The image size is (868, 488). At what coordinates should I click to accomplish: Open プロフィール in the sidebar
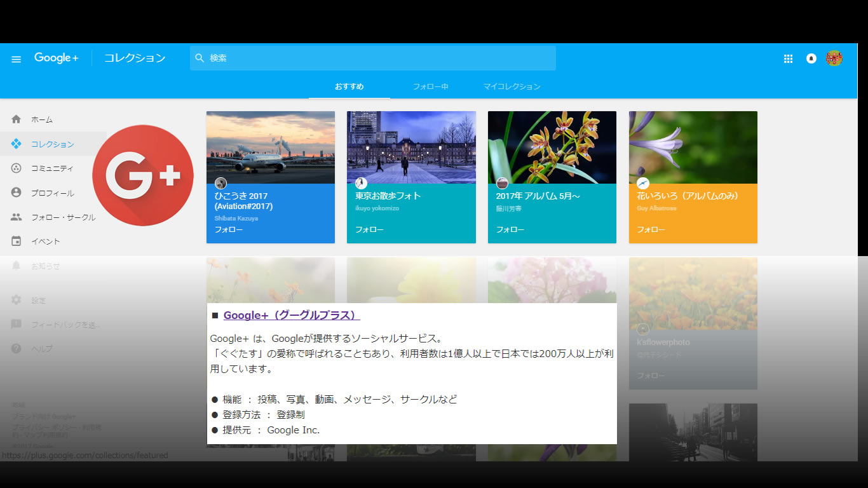click(53, 193)
